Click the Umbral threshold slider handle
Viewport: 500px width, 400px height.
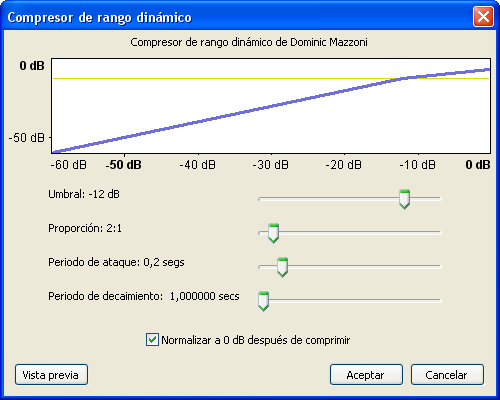click(x=404, y=199)
